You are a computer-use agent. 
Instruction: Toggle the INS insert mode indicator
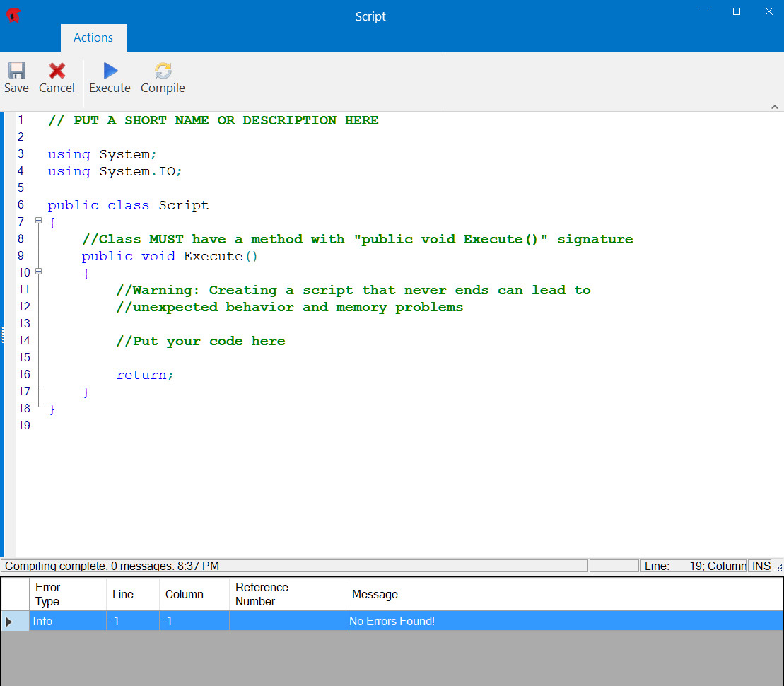pyautogui.click(x=761, y=566)
